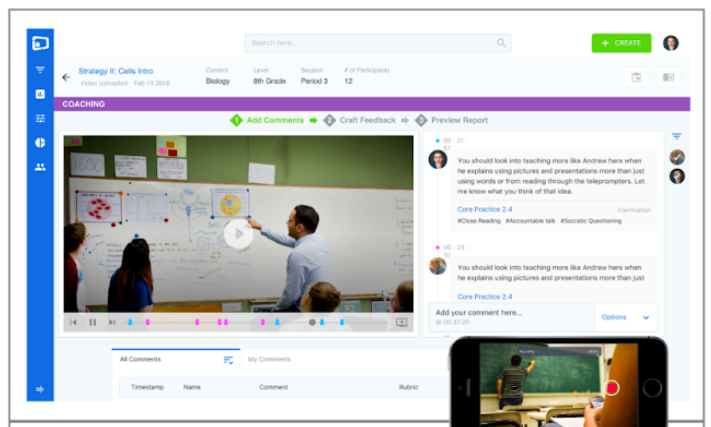Go back with the left arrow
This screenshot has height=427, width=711.
pos(66,77)
